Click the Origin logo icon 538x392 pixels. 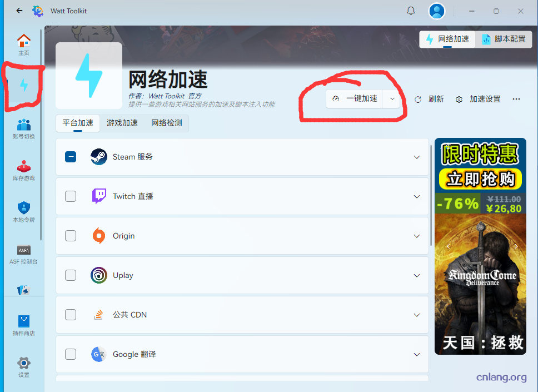[99, 236]
